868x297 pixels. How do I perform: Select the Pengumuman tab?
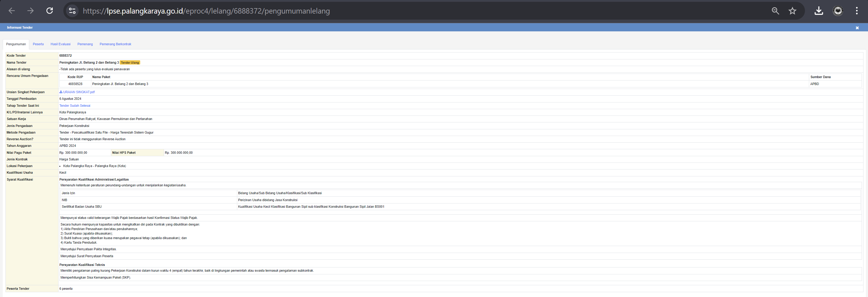(16, 44)
